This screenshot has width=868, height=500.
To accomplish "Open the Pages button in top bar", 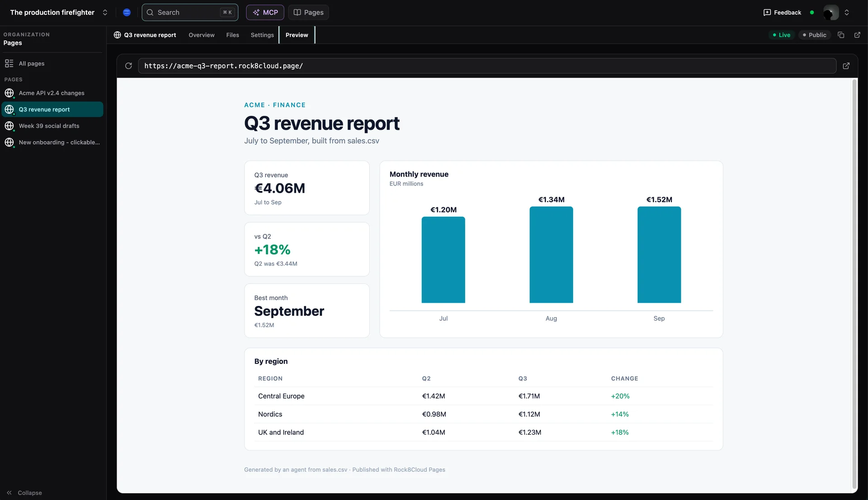I will (308, 12).
